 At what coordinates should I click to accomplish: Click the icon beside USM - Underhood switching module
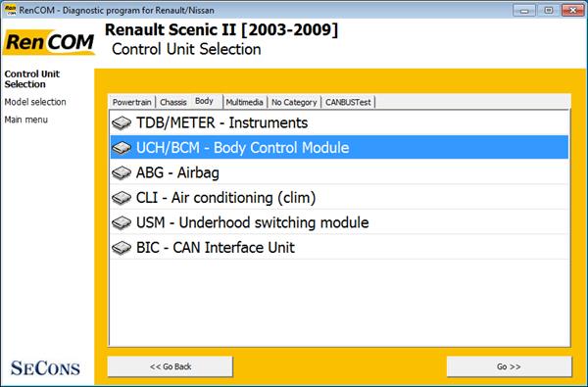click(122, 222)
